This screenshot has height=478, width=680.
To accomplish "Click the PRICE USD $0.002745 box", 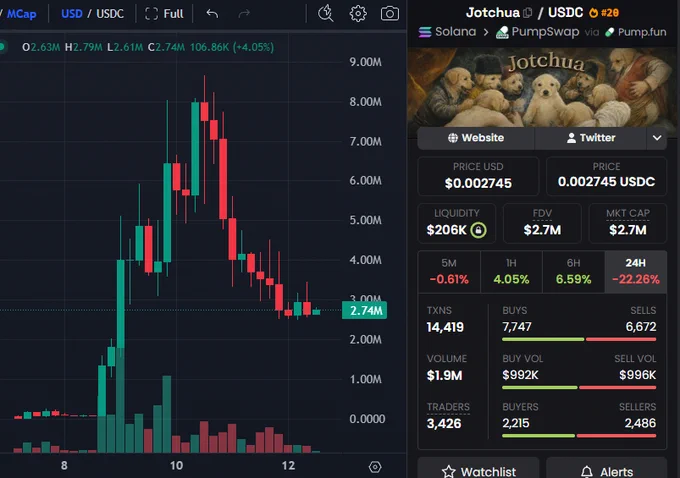I will [x=478, y=176].
